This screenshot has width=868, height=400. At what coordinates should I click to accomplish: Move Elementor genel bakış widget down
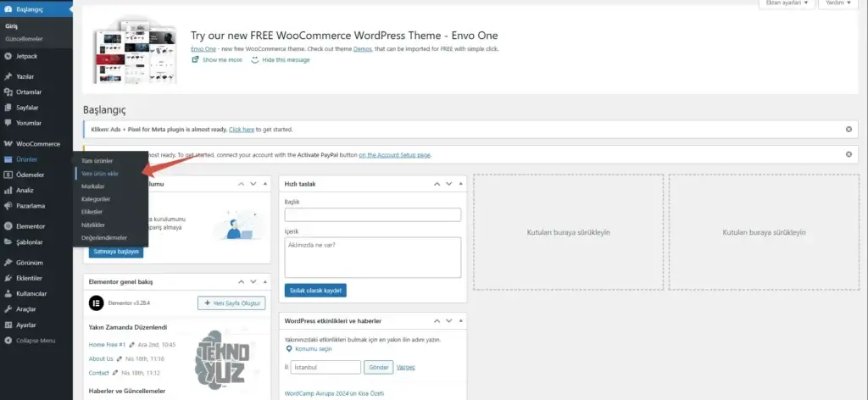[x=253, y=281]
